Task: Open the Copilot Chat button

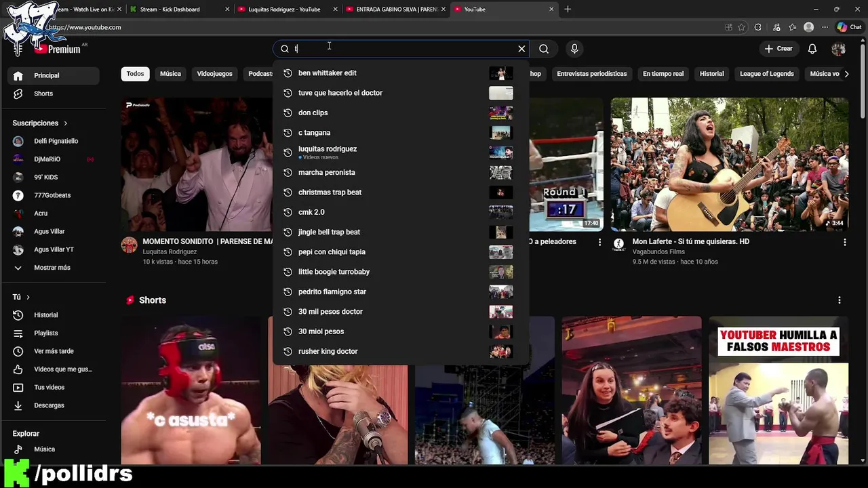Action: pyautogui.click(x=849, y=27)
